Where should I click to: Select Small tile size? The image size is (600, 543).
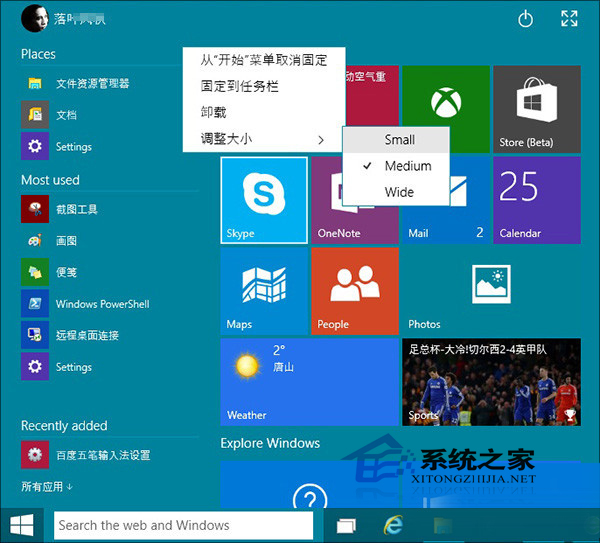point(396,140)
